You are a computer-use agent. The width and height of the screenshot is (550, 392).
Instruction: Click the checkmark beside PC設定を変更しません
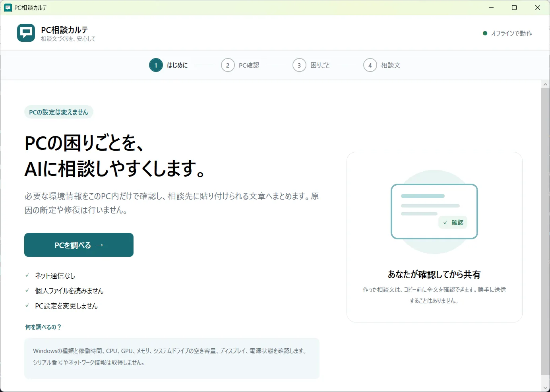(x=27, y=305)
